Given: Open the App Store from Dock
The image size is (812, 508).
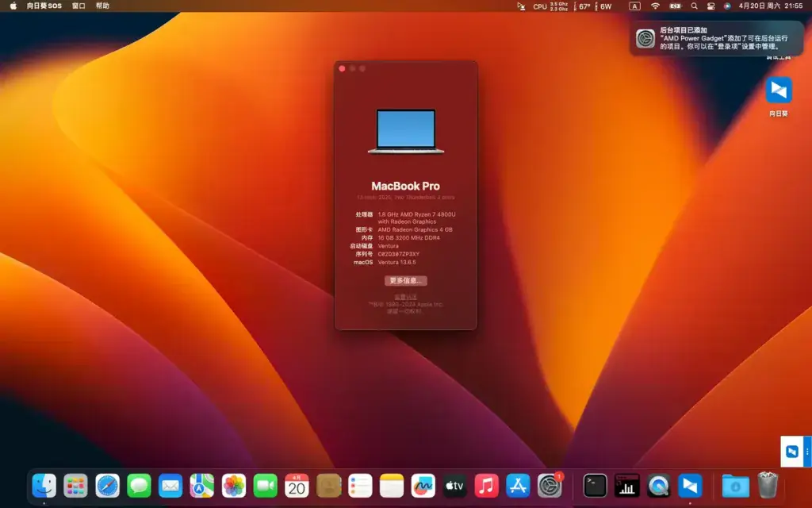Looking at the screenshot, I should coord(518,486).
